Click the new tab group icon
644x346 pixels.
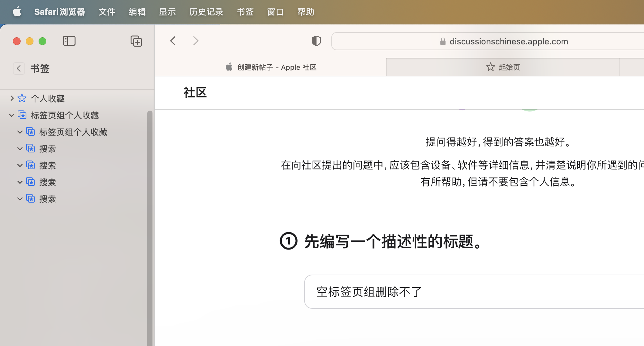pos(136,41)
